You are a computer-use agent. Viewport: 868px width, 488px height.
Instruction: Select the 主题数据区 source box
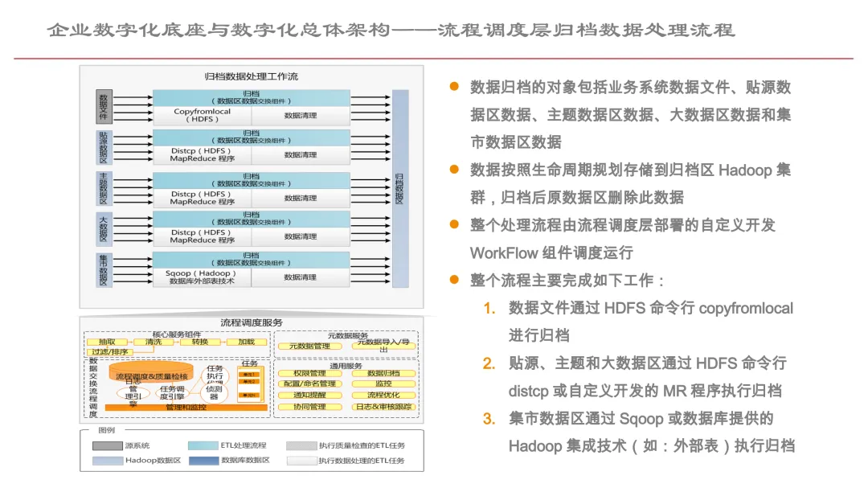(104, 188)
